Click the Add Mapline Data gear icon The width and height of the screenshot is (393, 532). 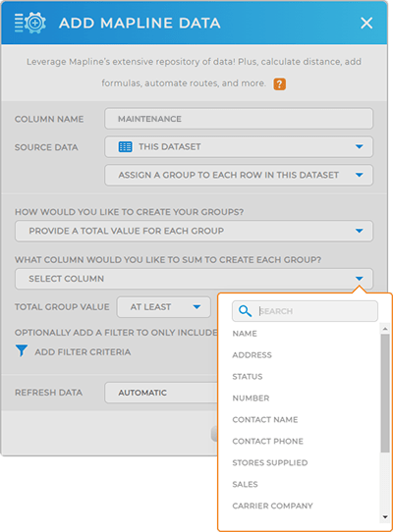coord(30,23)
